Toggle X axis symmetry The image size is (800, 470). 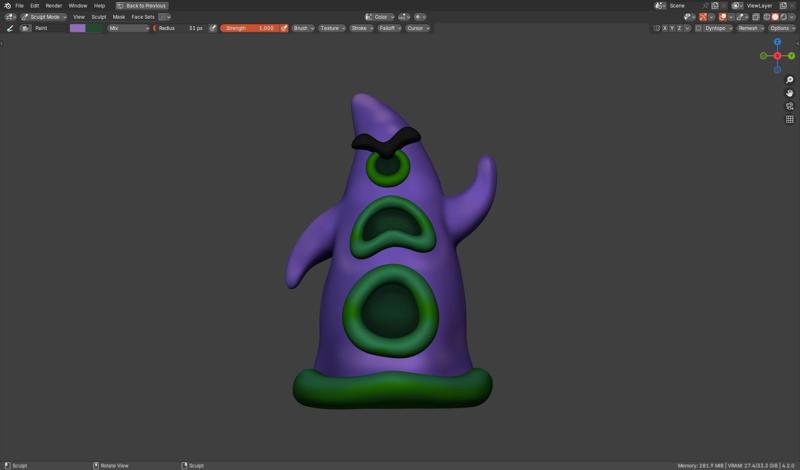tap(665, 28)
